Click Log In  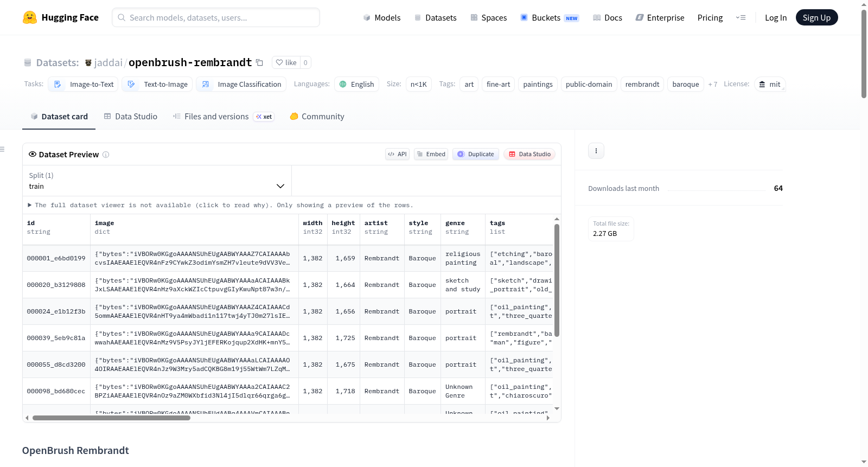pyautogui.click(x=776, y=18)
